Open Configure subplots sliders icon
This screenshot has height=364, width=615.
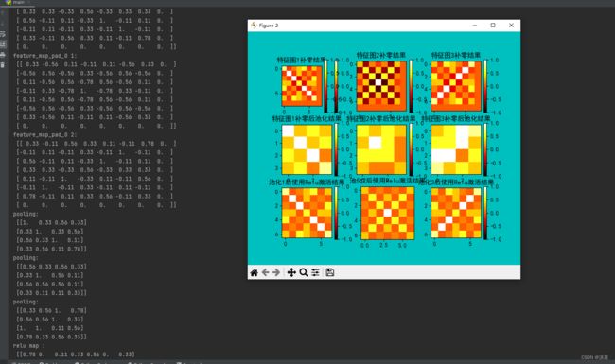pos(315,272)
